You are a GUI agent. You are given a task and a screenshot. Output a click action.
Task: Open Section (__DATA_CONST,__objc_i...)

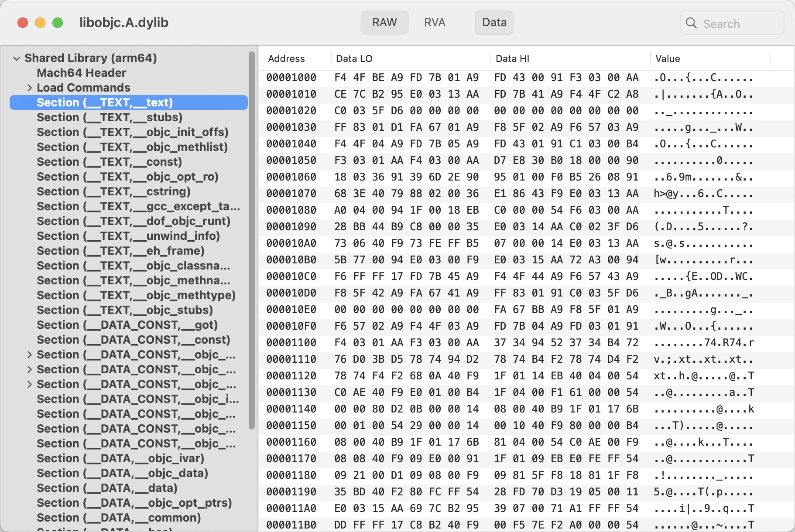(x=138, y=399)
